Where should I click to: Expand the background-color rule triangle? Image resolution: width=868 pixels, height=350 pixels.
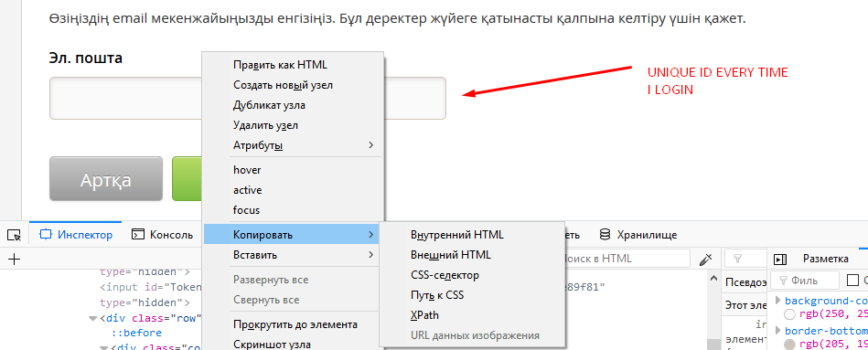778,301
